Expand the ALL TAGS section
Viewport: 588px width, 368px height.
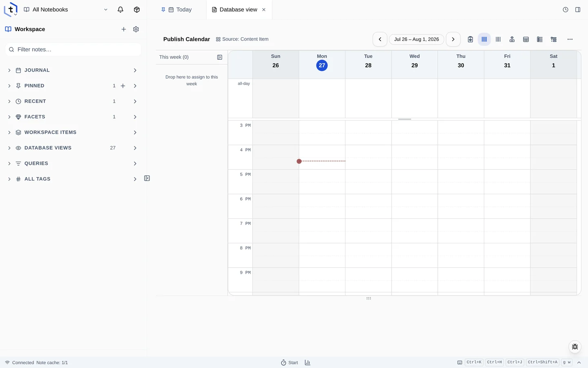pyautogui.click(x=9, y=179)
